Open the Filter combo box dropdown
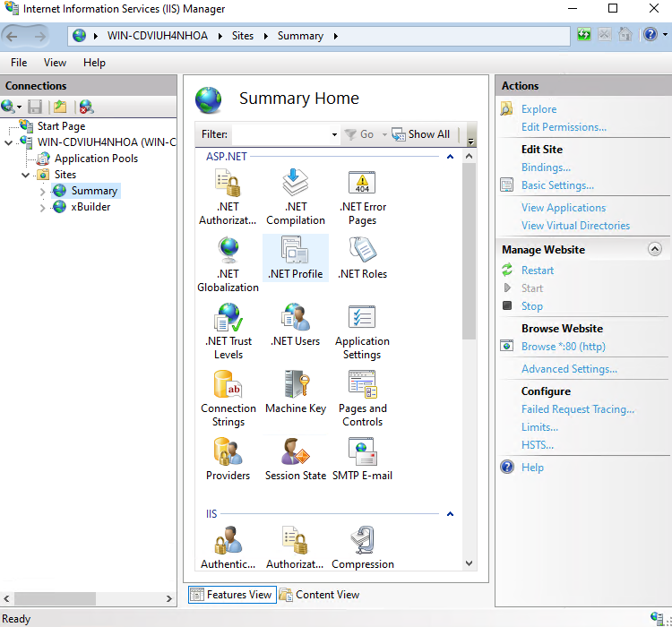This screenshot has width=672, height=627. click(x=334, y=134)
